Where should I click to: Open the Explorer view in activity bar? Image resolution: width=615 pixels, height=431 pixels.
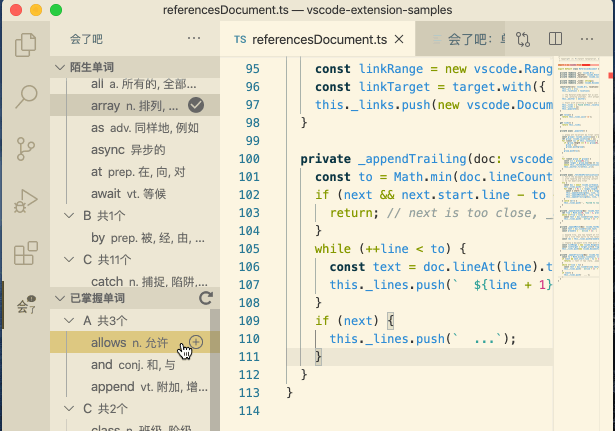(26, 45)
